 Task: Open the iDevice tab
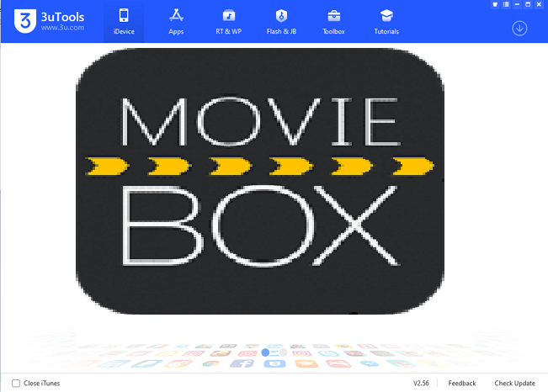124,22
